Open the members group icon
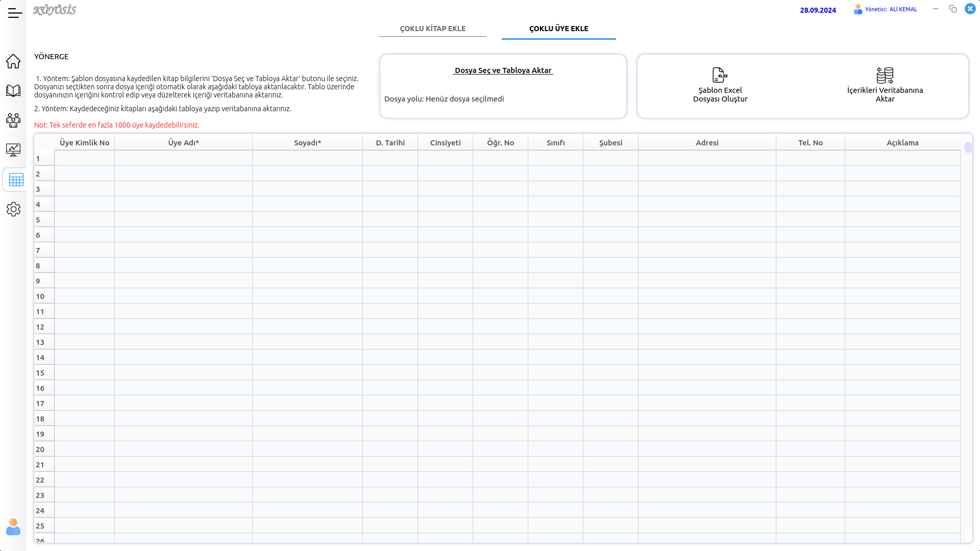Viewport: 980px width, 551px height. point(13,120)
